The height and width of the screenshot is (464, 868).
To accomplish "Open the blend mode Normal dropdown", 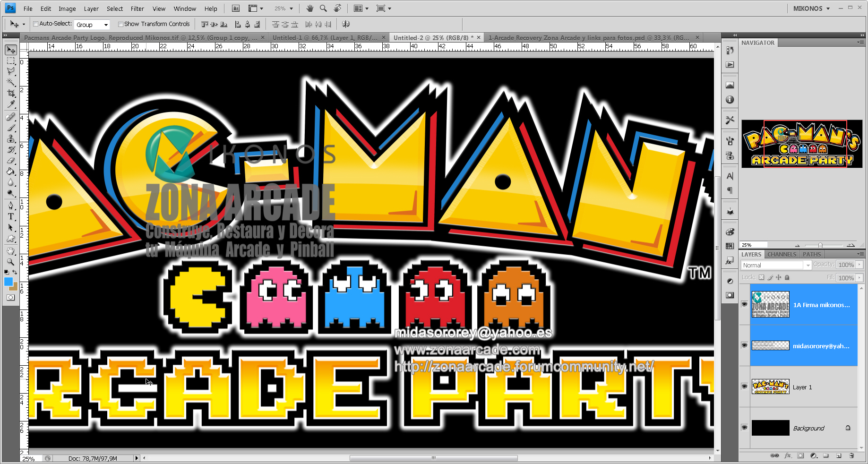I will [x=776, y=265].
